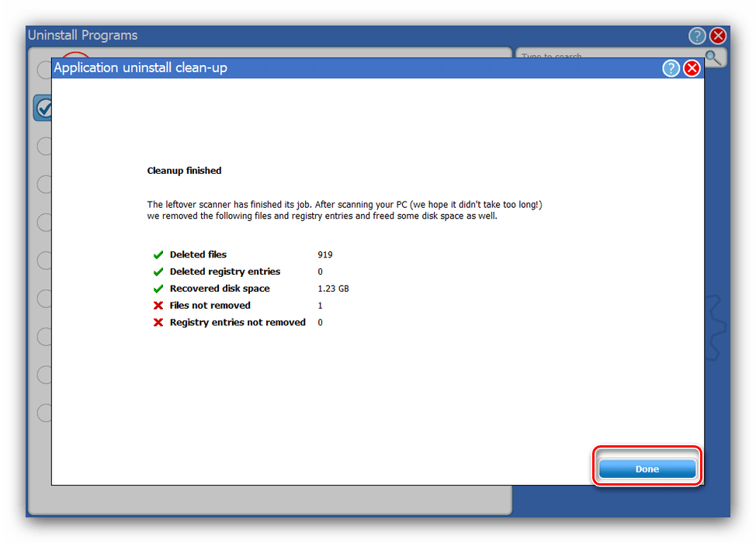Click the Done button
The width and height of the screenshot is (756, 543).
647,469
